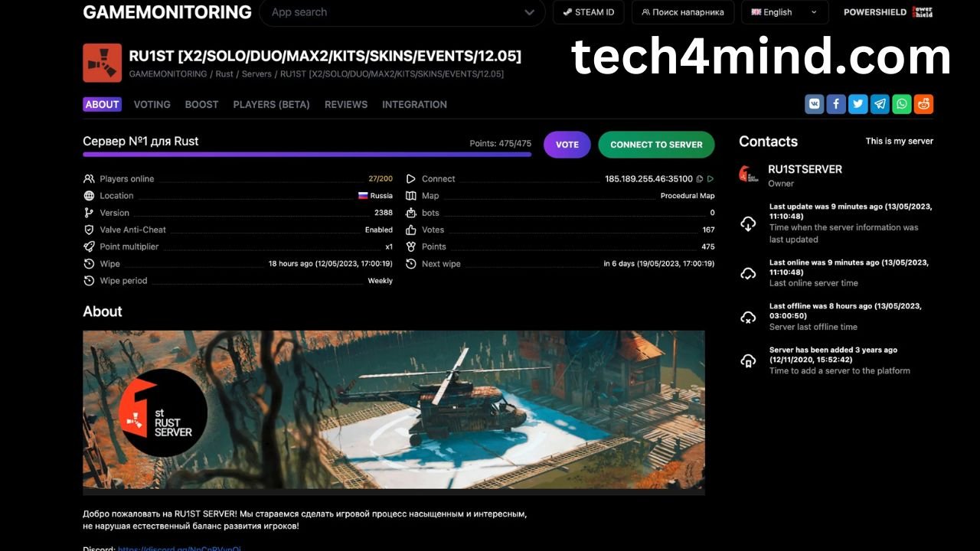Click the IP address 185.189.255.46:35100

click(x=648, y=179)
